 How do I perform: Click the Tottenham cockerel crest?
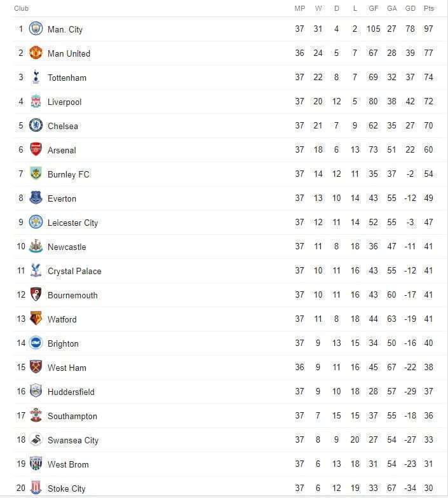tap(36, 77)
